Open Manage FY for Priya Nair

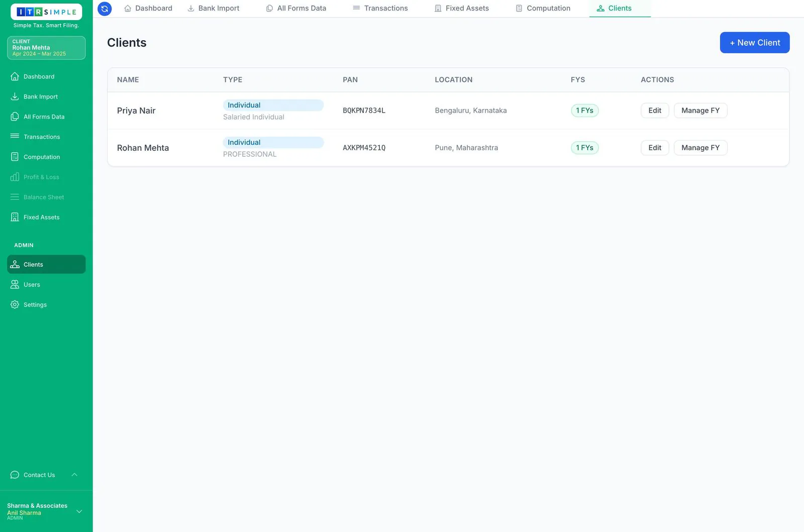point(700,111)
